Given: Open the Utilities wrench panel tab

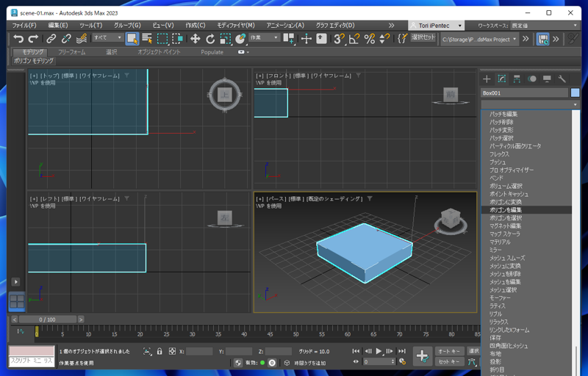Looking at the screenshot, I should (562, 79).
